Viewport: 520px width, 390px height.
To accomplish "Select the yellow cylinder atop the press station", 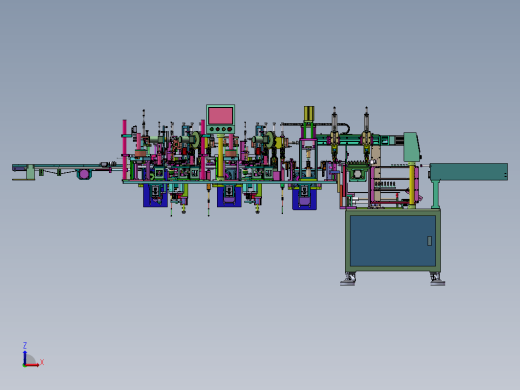I will click(x=309, y=114).
